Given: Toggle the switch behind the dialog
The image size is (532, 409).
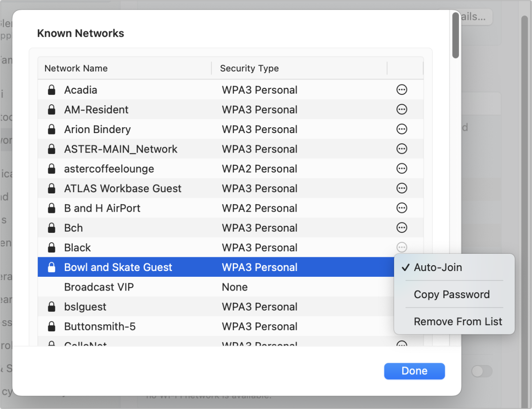Looking at the screenshot, I should pyautogui.click(x=482, y=371).
